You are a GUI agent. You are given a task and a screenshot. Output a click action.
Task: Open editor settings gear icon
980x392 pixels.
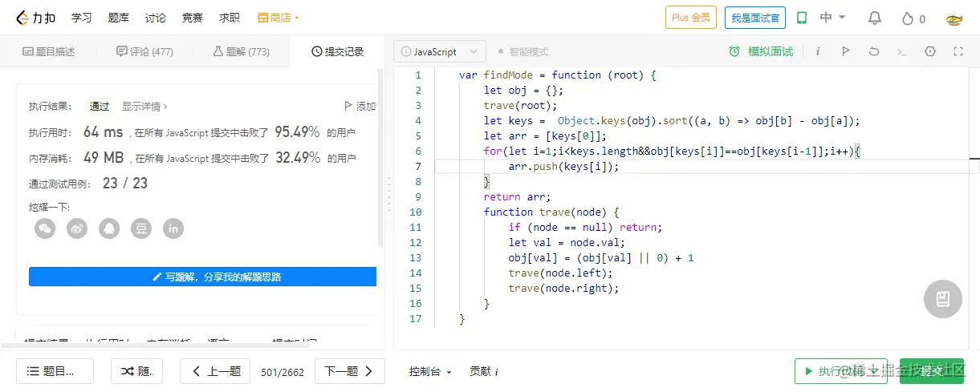pos(930,51)
